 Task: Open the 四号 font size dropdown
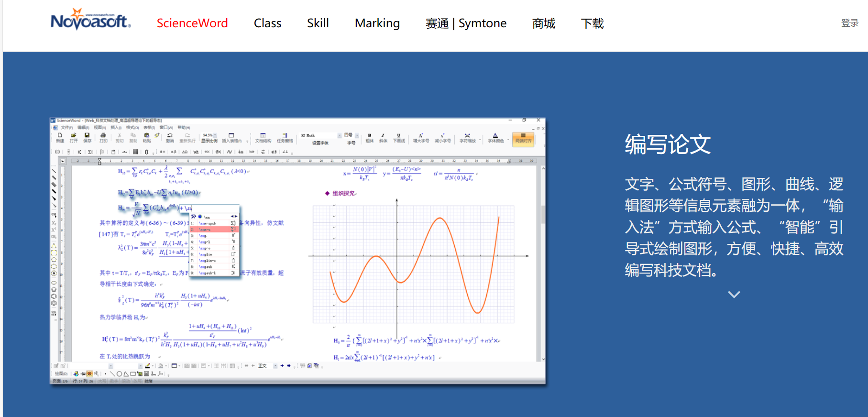point(357,135)
